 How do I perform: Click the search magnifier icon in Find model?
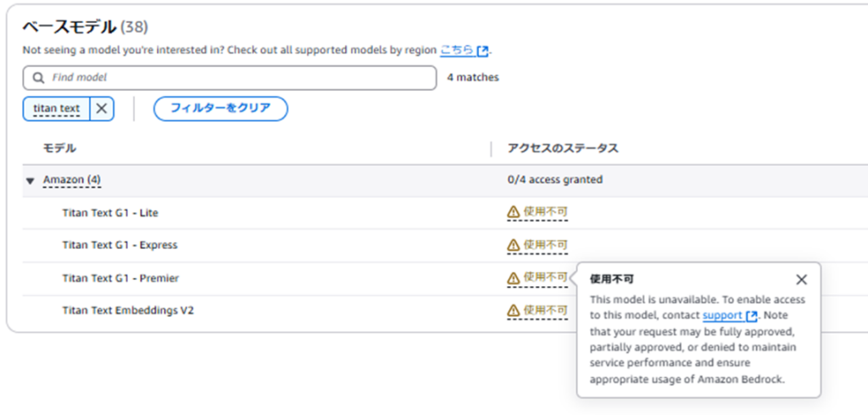pyautogui.click(x=38, y=78)
